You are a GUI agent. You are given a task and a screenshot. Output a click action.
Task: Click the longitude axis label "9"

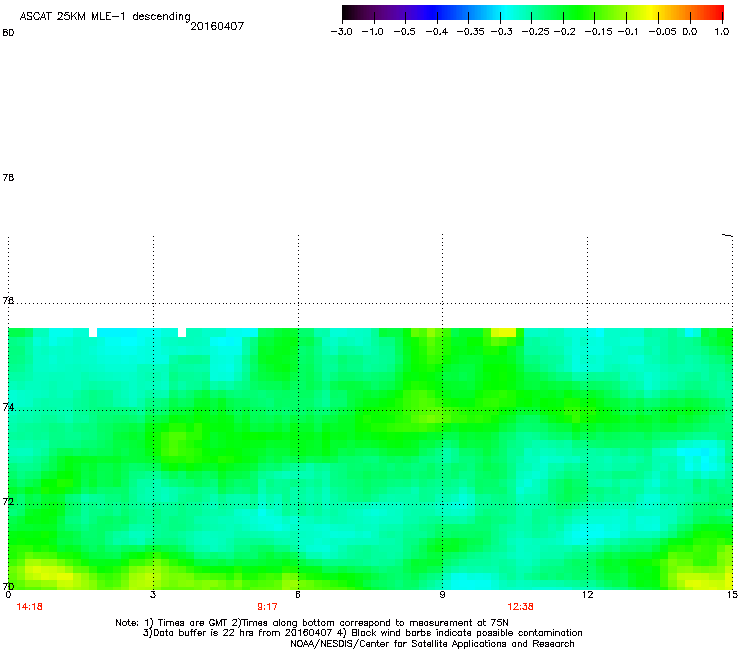(442, 595)
